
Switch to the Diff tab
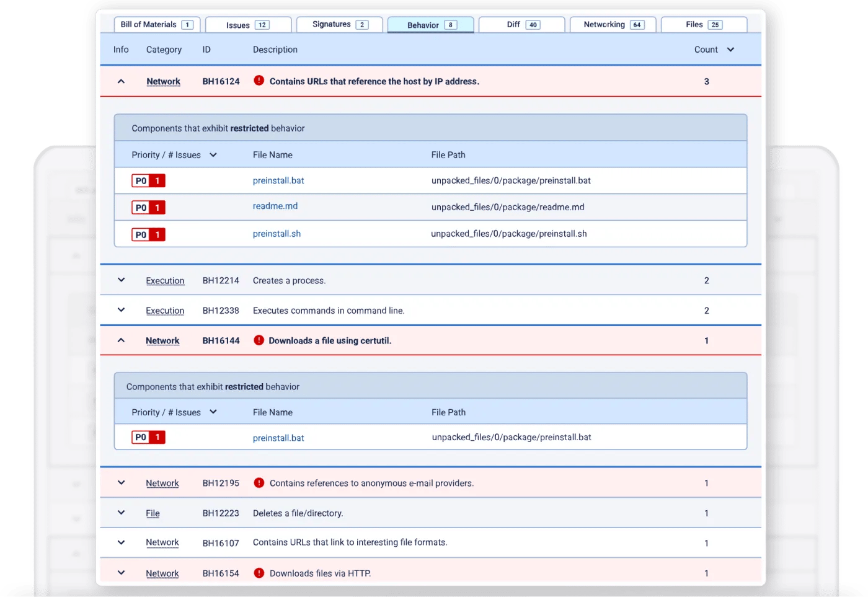tap(522, 25)
